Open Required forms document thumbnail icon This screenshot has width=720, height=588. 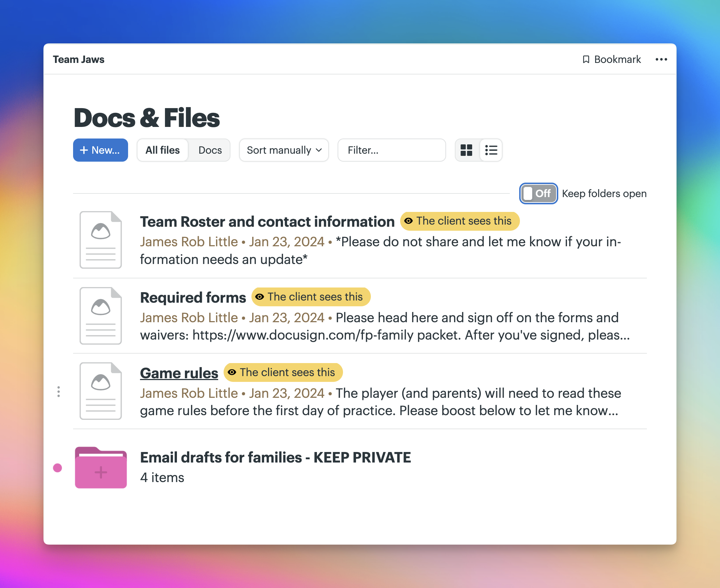click(x=101, y=316)
